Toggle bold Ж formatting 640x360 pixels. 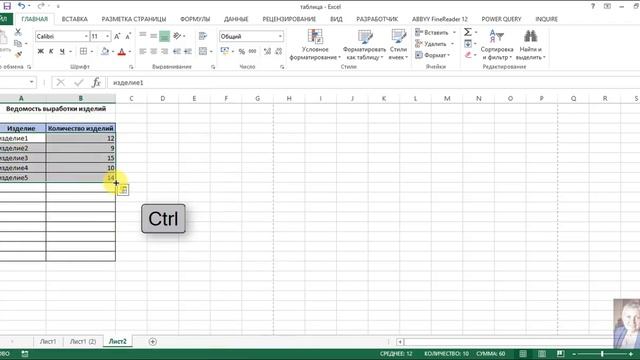coord(41,51)
